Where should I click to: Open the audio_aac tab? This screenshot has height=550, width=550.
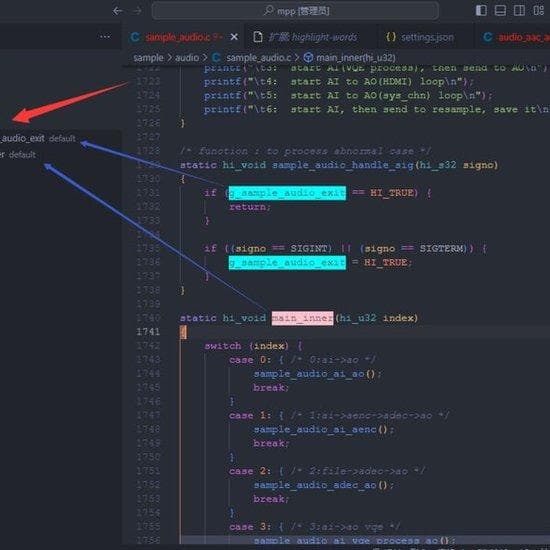(x=513, y=37)
